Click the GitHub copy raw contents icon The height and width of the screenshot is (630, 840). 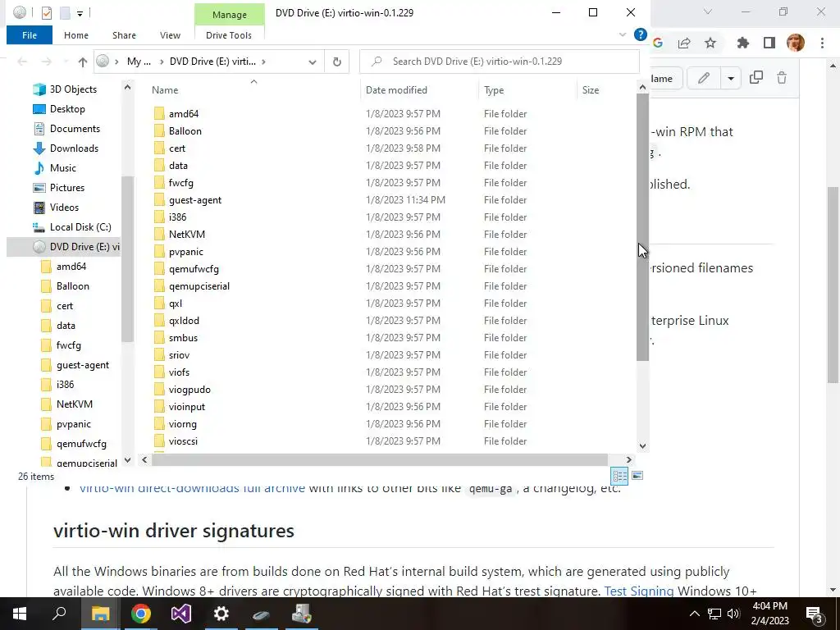click(x=756, y=78)
